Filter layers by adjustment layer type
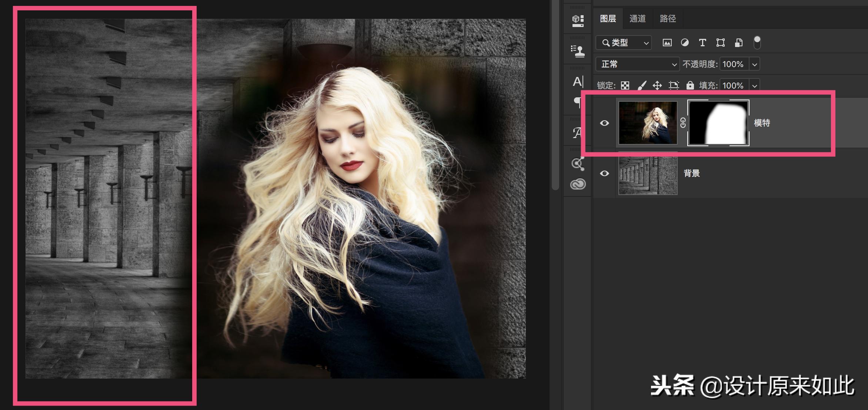The height and width of the screenshot is (410, 868). click(x=685, y=43)
